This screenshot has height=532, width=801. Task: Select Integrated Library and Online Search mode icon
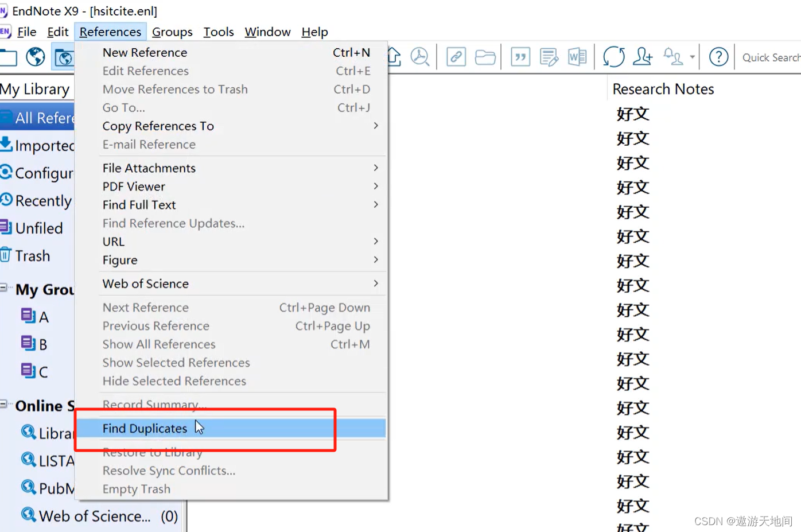click(x=63, y=57)
